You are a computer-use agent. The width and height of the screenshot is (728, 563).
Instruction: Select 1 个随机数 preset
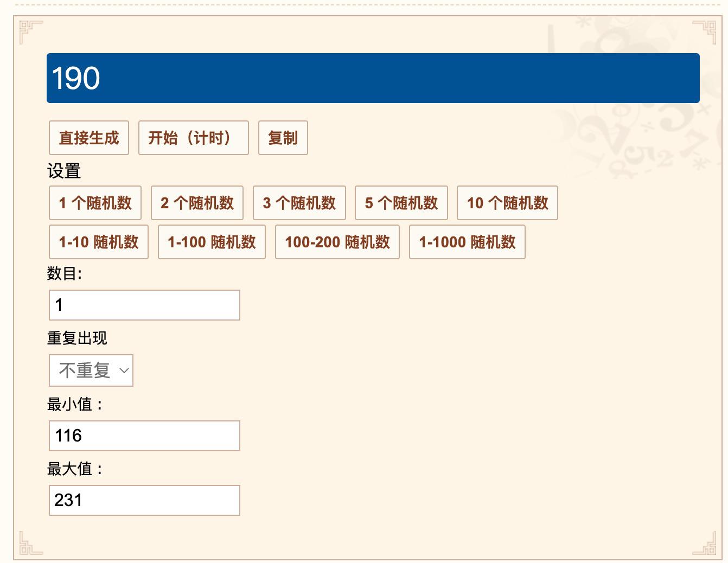click(x=95, y=203)
